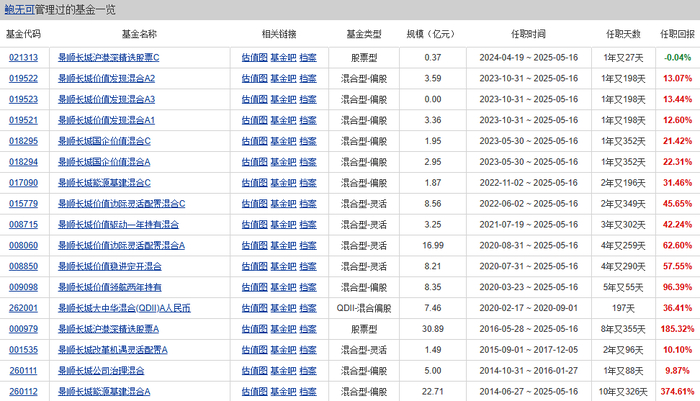Open 基金吧 for fund 008715
This screenshot has height=401, width=700.
283,225
